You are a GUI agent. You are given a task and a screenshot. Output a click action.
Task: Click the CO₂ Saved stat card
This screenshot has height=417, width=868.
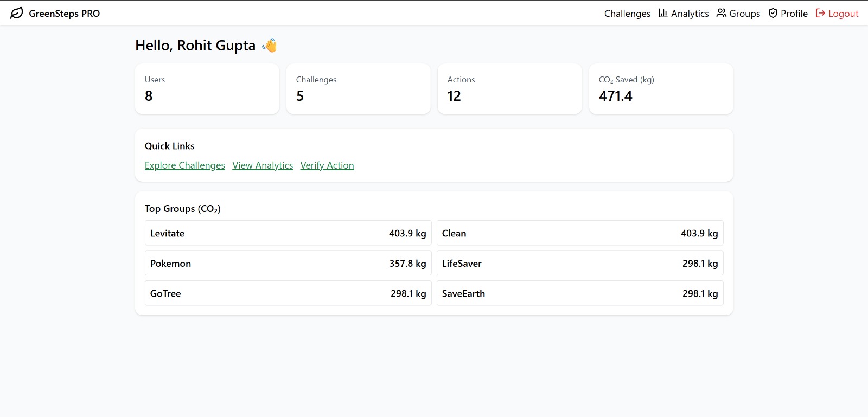pos(661,89)
